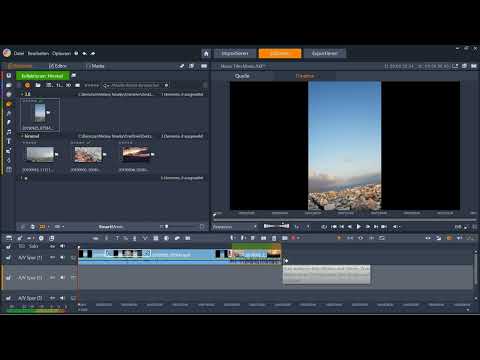Adjust the playback speed shuttle slider
The image size is (480, 360).
(x=276, y=226)
